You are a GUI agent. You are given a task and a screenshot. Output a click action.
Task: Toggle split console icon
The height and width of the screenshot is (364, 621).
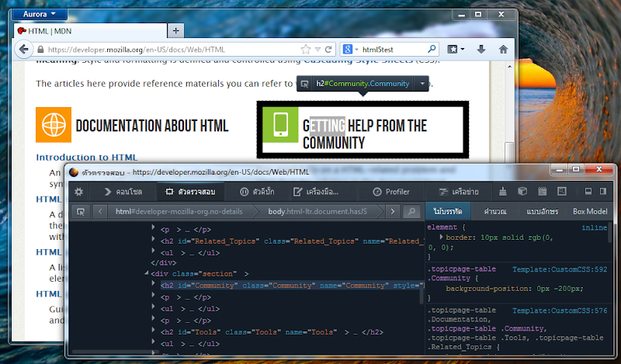[588, 192]
